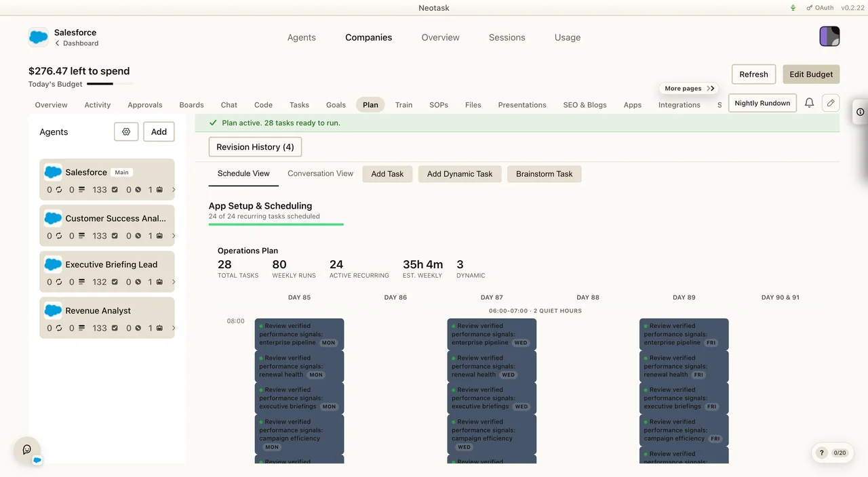Switch to Conversation View tab

(x=320, y=173)
